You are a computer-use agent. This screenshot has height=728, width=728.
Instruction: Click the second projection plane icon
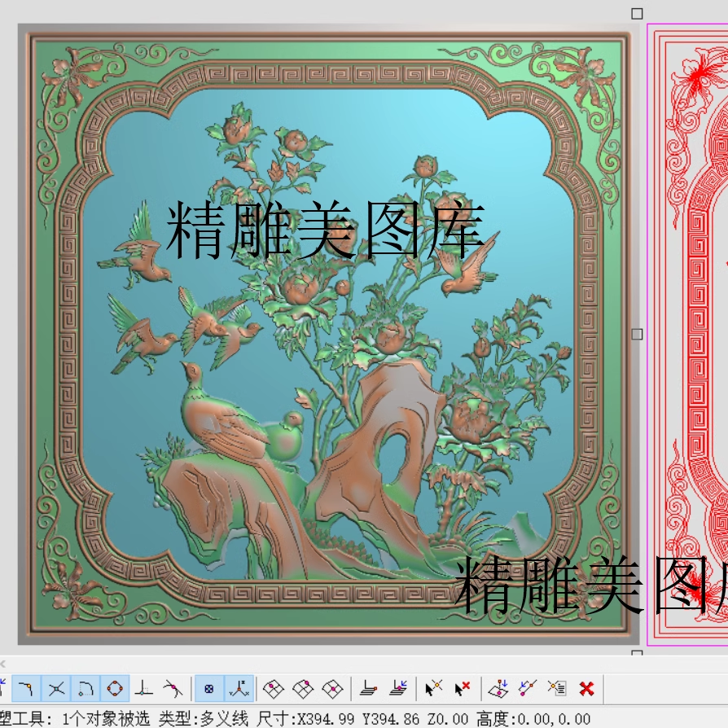click(x=397, y=688)
